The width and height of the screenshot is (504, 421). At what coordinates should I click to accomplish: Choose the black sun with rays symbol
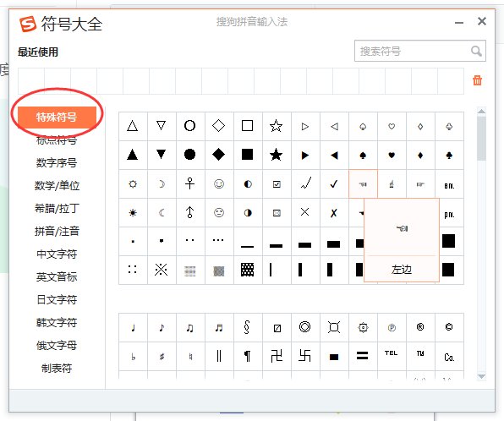[133, 213]
